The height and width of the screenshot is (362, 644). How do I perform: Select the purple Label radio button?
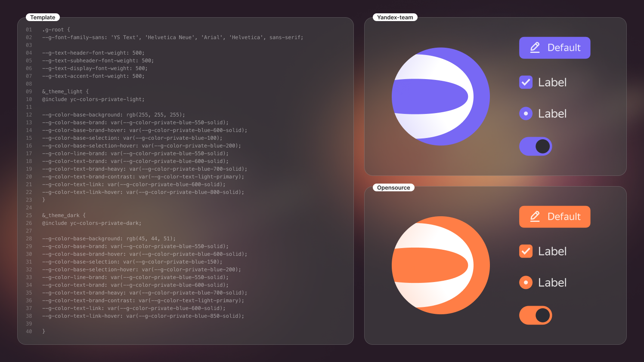click(526, 114)
